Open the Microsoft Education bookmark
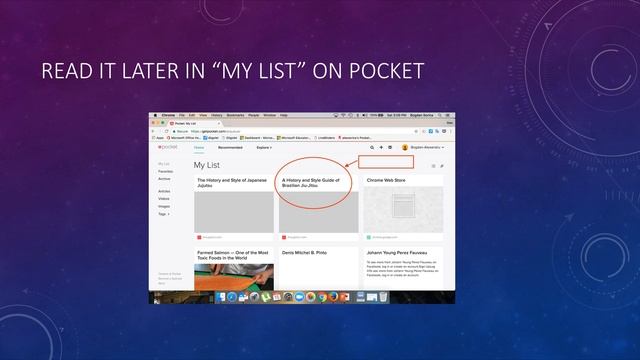Image resolution: width=640 pixels, height=360 pixels. click(x=294, y=138)
